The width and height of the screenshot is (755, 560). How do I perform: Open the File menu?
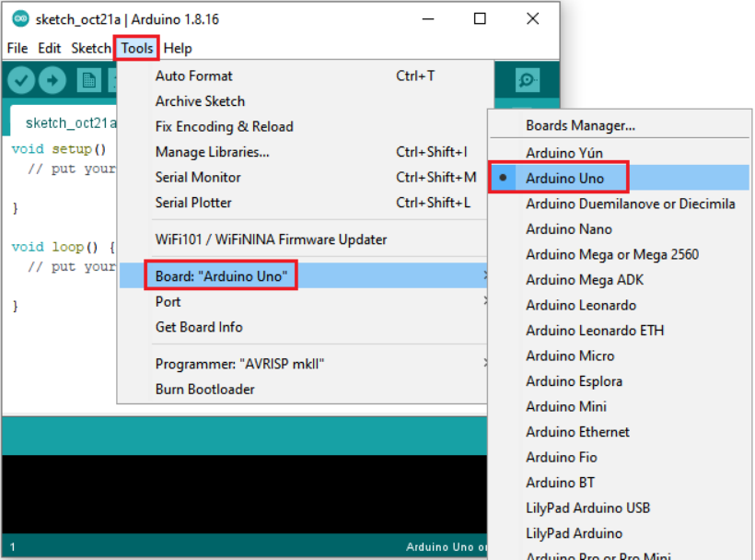pyautogui.click(x=17, y=48)
